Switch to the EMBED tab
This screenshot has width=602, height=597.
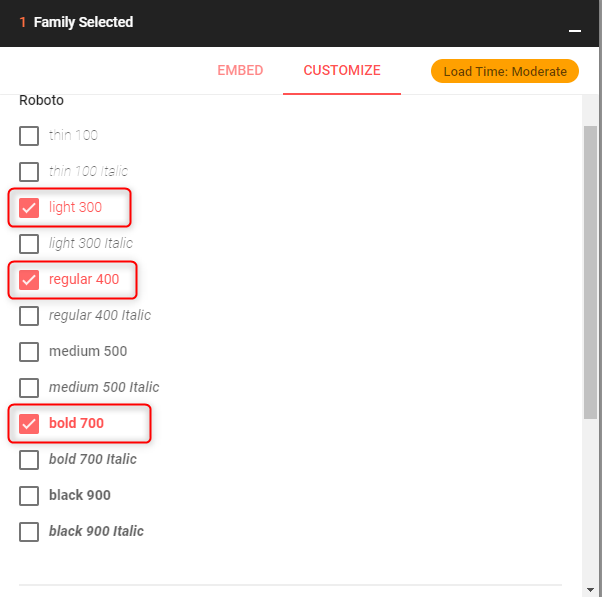[240, 71]
